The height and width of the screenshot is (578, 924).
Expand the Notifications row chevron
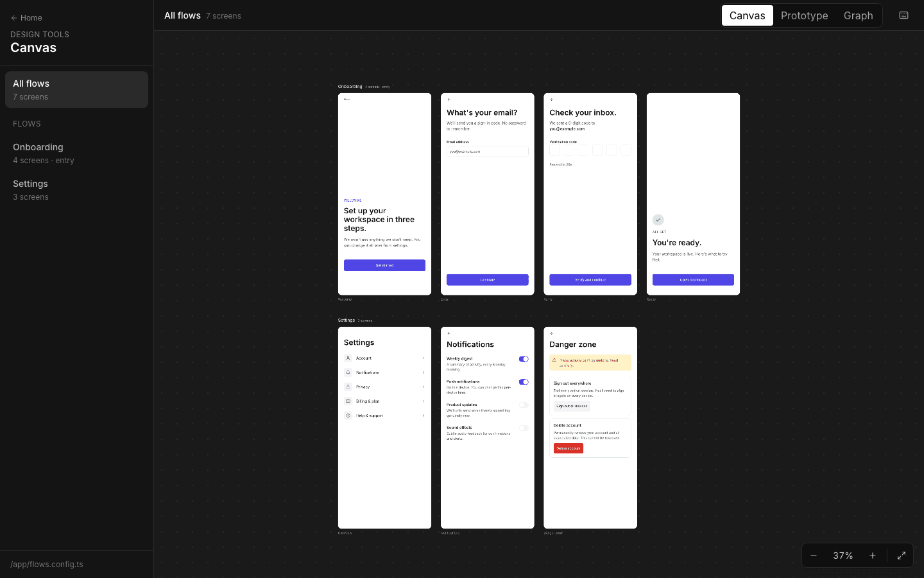424,372
